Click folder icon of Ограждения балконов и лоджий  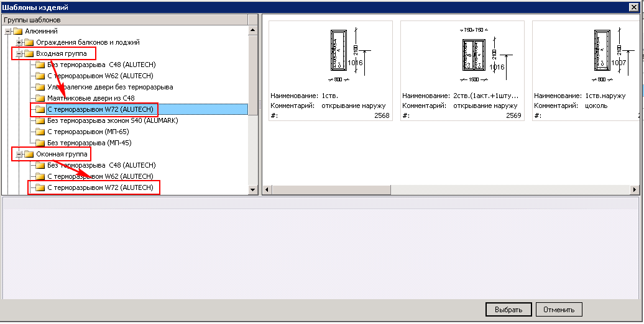[x=29, y=42]
